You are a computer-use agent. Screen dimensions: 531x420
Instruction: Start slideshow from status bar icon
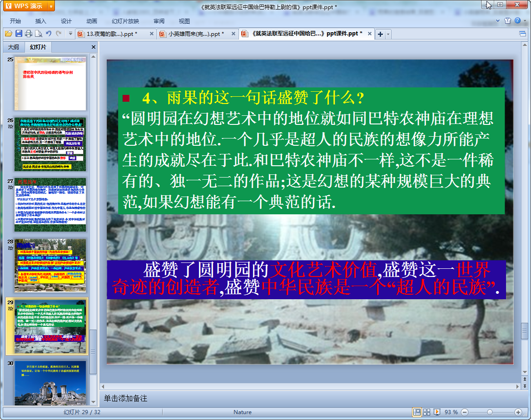437,412
